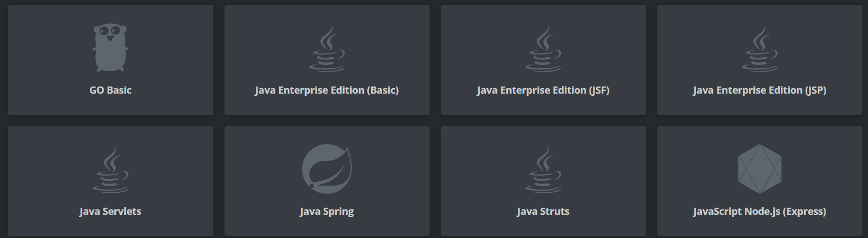Open the "Java Enterprise Edition (Basic)" text label

(327, 90)
